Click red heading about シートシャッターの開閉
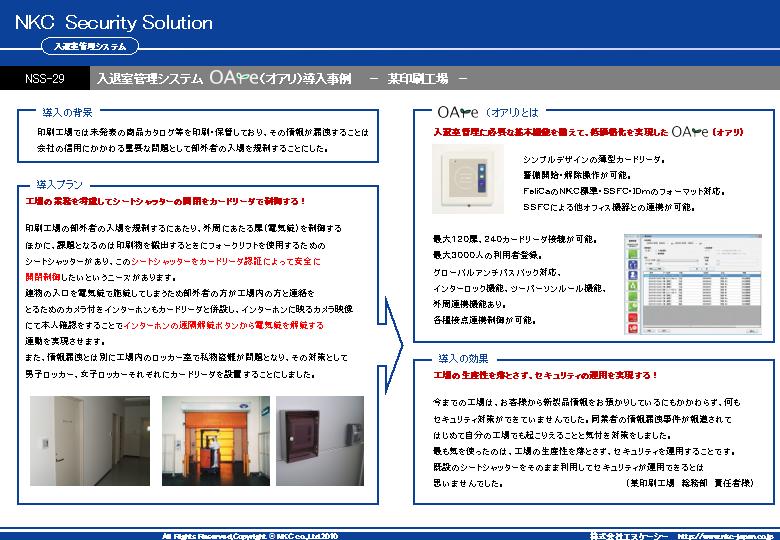780x540 pixels. (x=166, y=201)
